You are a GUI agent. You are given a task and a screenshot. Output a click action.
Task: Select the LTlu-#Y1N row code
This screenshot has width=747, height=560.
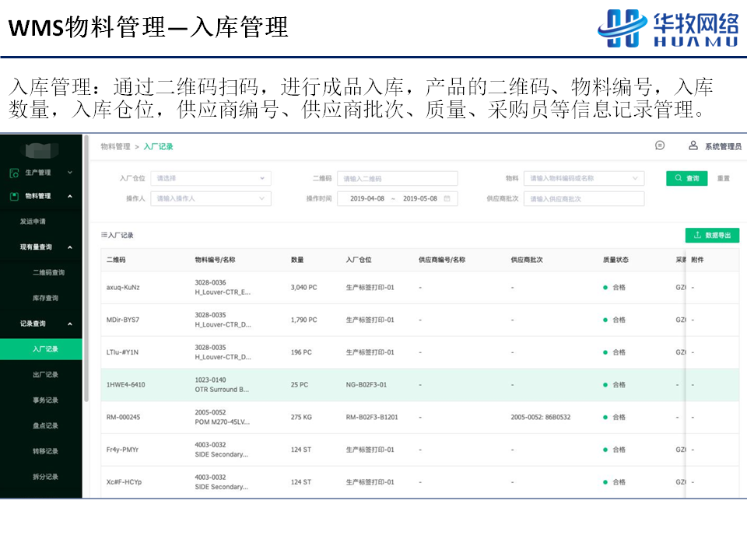click(122, 352)
